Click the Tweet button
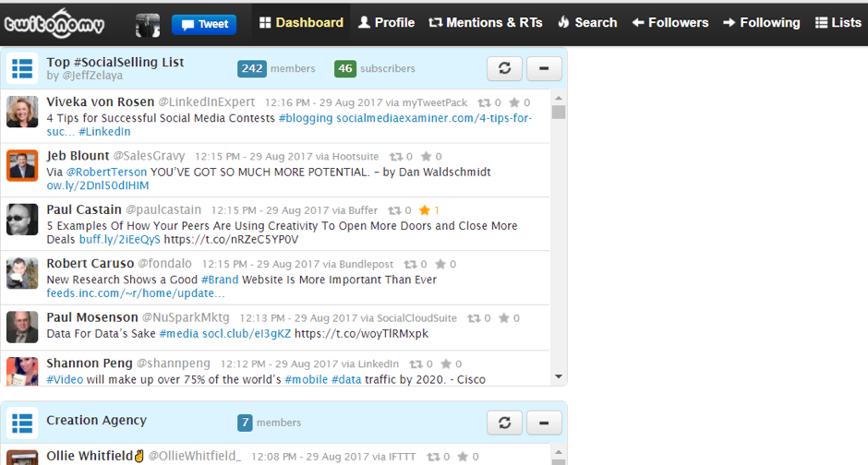868x465 pixels. click(204, 24)
